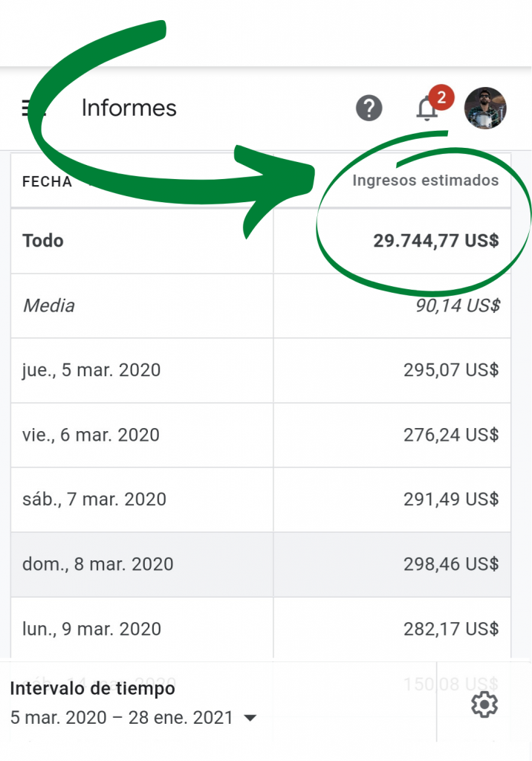Click the red notification badge showing 2
This screenshot has width=532, height=761.
(441, 97)
